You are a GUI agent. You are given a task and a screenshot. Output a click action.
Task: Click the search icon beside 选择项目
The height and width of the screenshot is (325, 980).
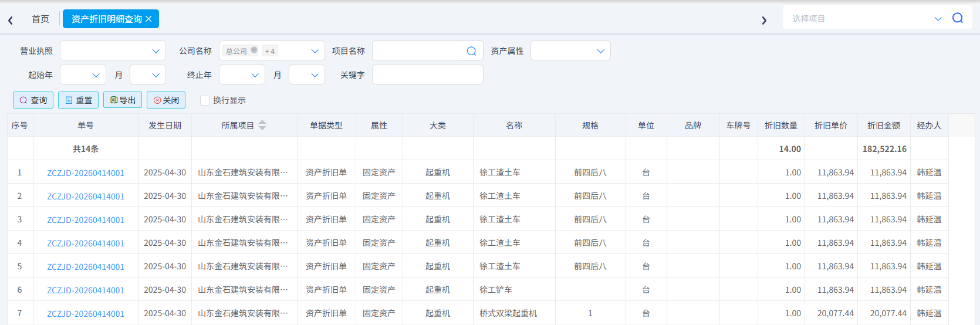958,18
